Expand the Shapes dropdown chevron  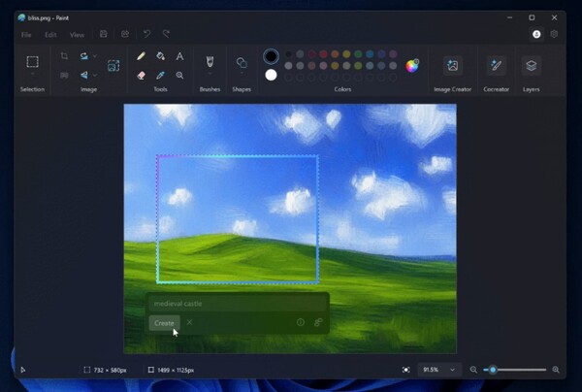tap(242, 74)
